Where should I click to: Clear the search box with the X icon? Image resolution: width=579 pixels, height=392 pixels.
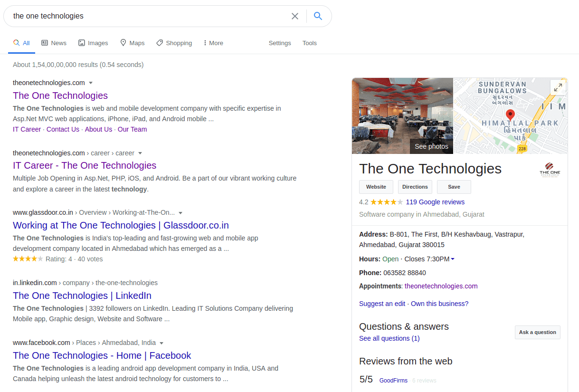[x=295, y=16]
